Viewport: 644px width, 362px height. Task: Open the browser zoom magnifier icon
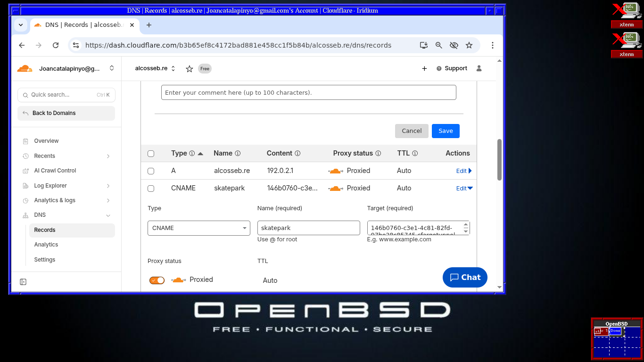coord(438,45)
